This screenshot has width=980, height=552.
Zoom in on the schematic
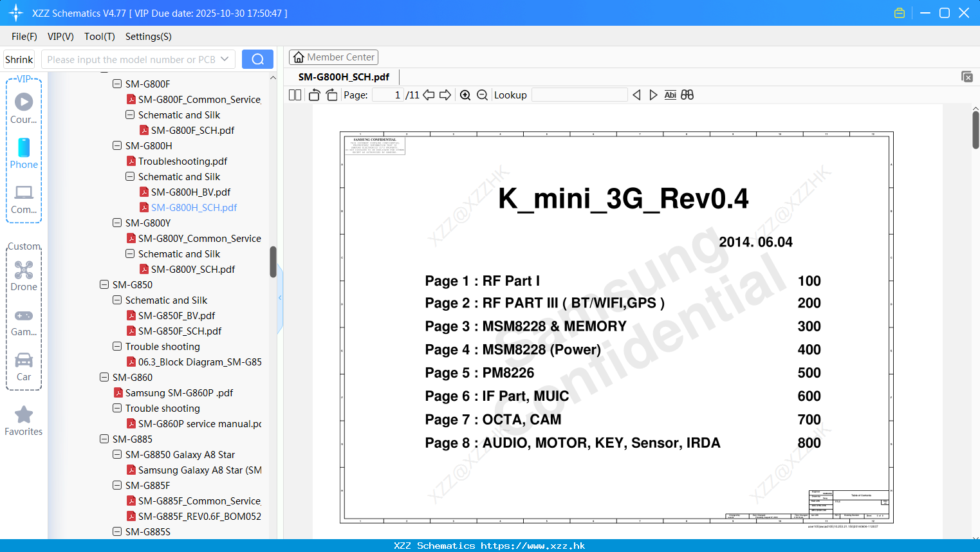click(x=465, y=95)
